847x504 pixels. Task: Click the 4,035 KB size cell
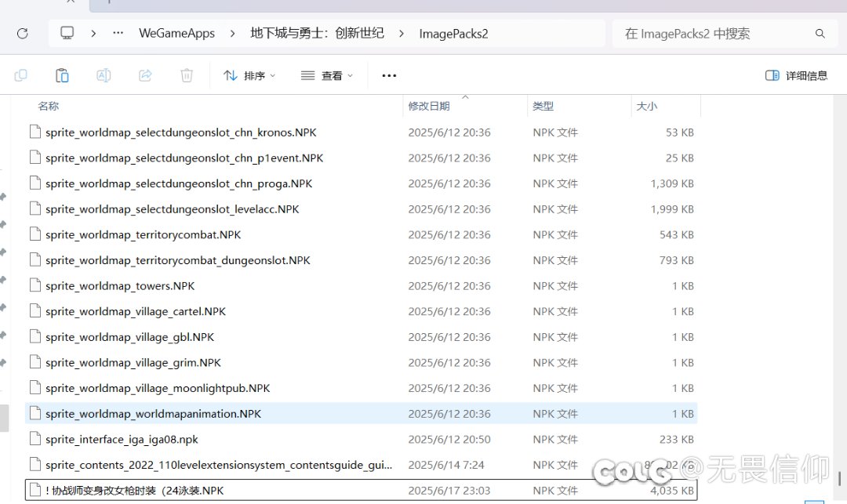pyautogui.click(x=672, y=491)
